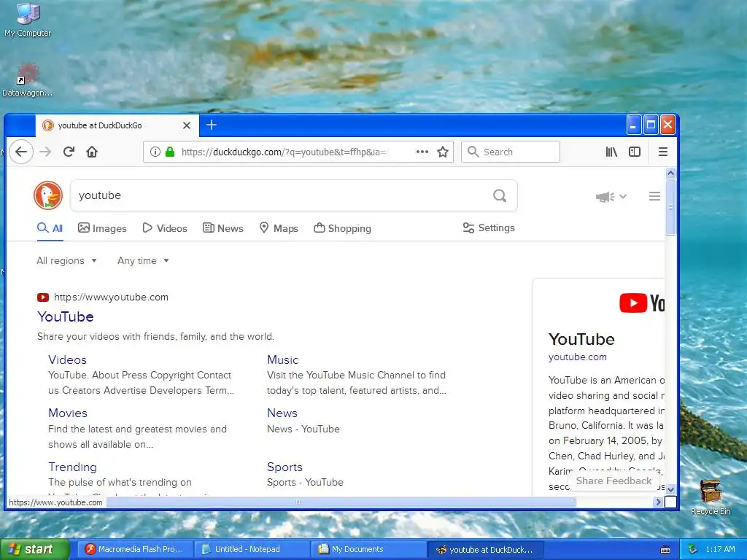Select the Images search tab
The width and height of the screenshot is (747, 560).
coord(102,228)
